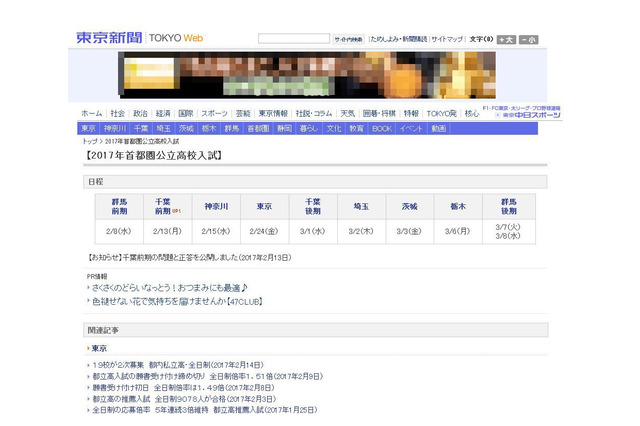The width and height of the screenshot is (640, 426).
Task: Open the ためしよみ・新聞購読 link
Action: (x=398, y=39)
